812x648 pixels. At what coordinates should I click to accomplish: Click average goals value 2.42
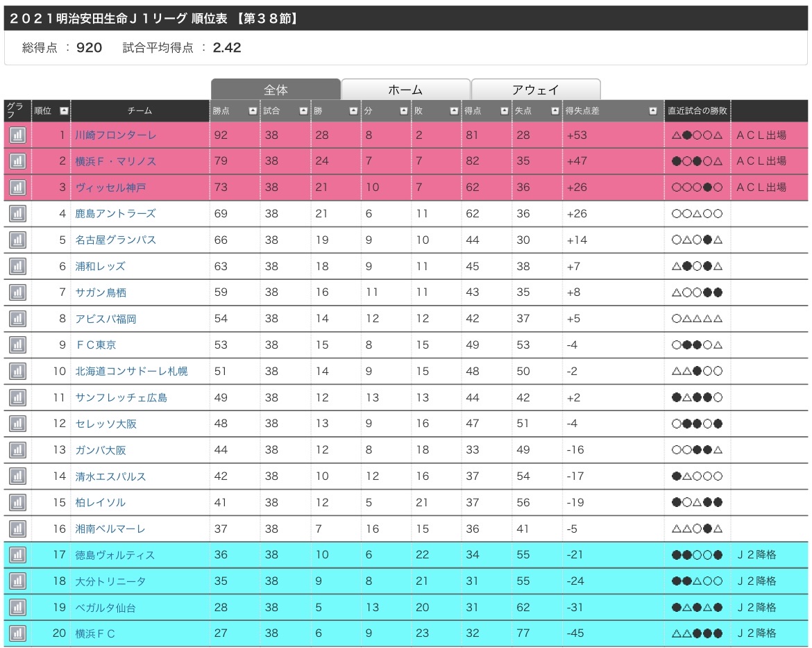click(x=227, y=48)
